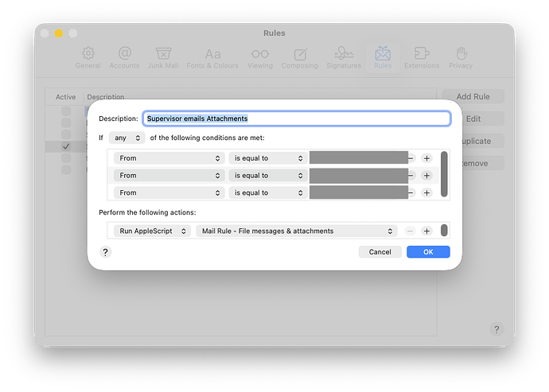Open the 'any' conditions match dropdown
The image size is (549, 392).
pos(127,138)
